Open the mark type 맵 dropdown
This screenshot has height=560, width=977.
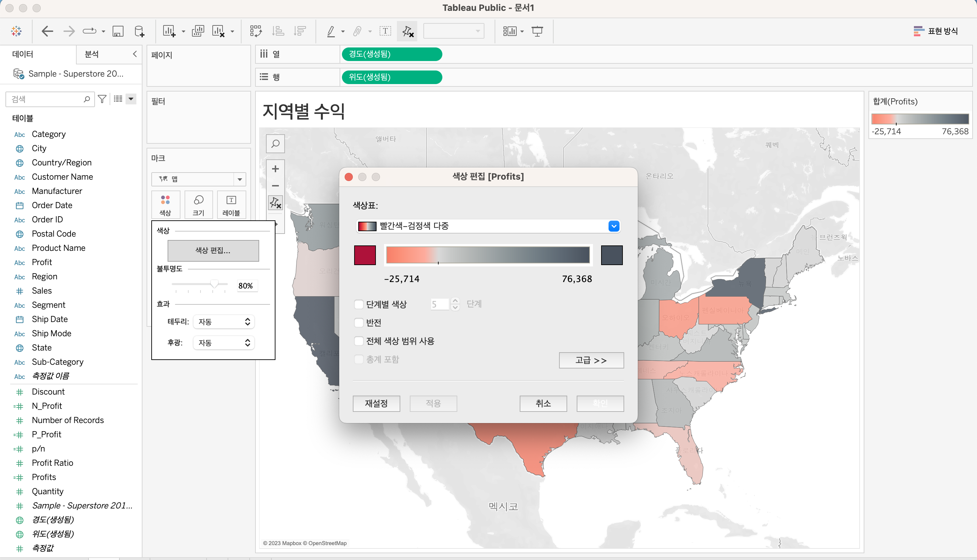tap(198, 179)
